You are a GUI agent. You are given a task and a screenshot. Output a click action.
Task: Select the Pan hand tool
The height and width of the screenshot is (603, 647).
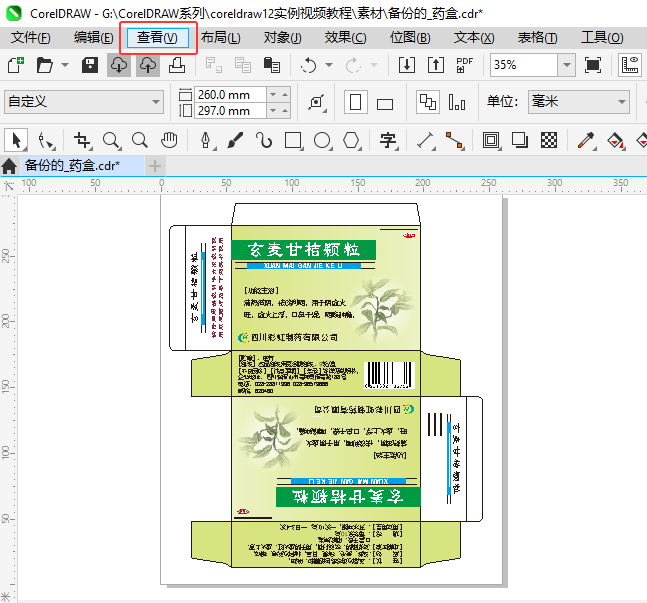coord(169,140)
